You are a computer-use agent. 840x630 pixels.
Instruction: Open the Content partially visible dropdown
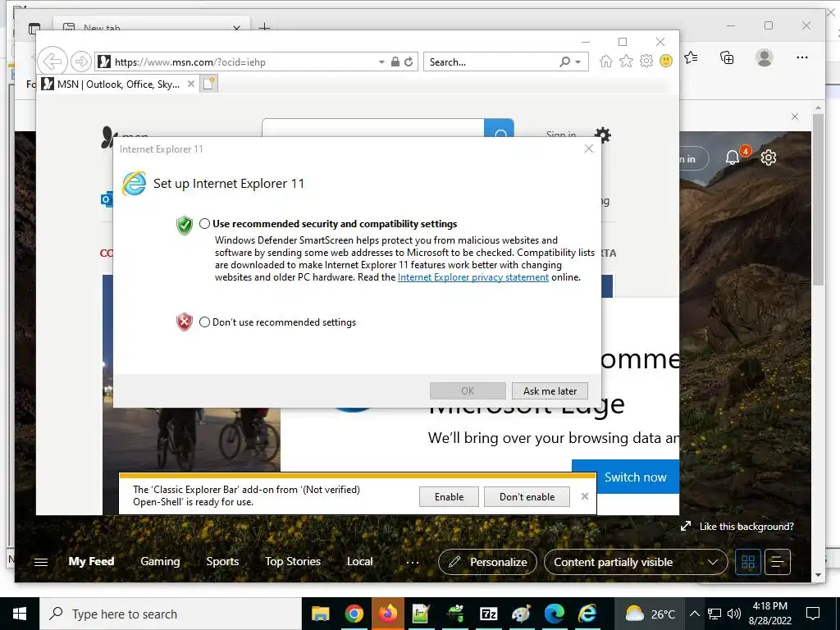coord(636,562)
